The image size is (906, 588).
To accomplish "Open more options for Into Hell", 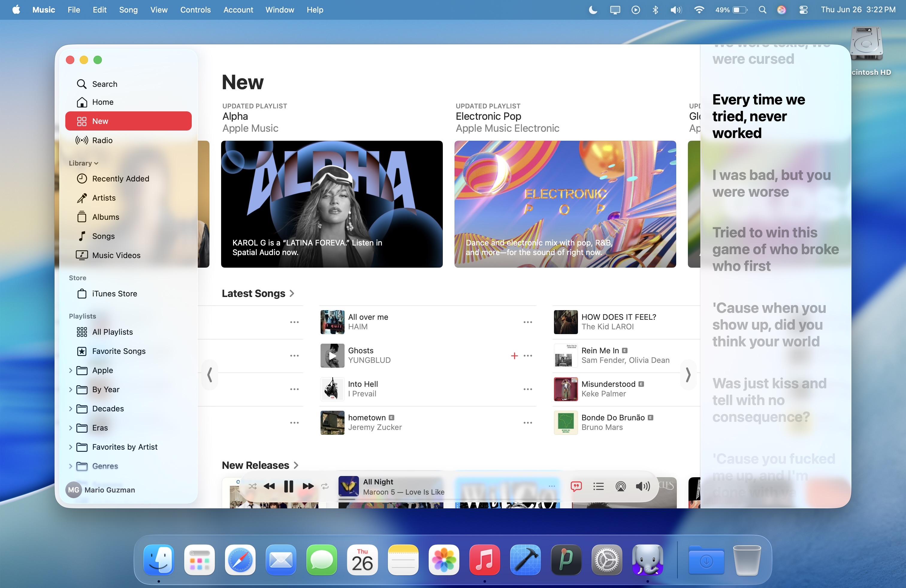I will coord(528,389).
